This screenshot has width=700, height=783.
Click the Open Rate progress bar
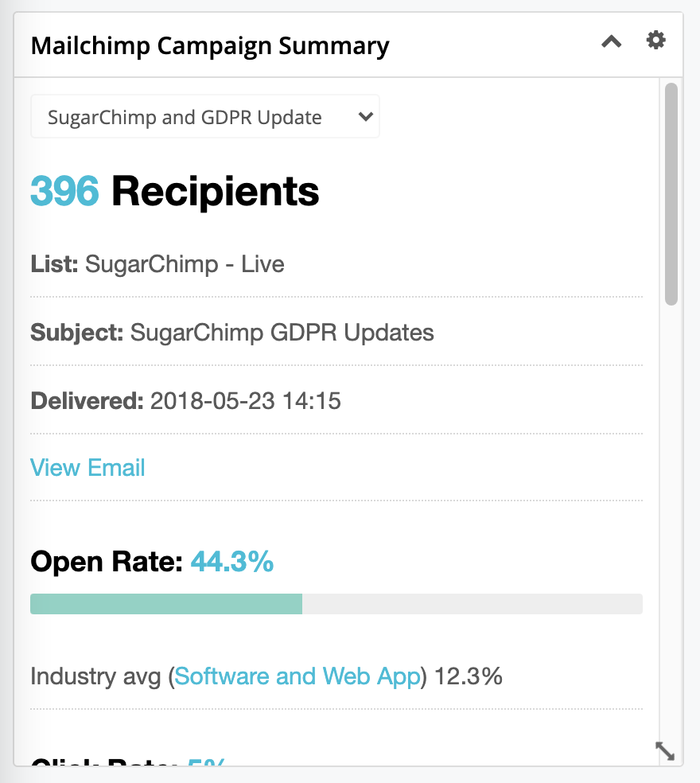336,604
